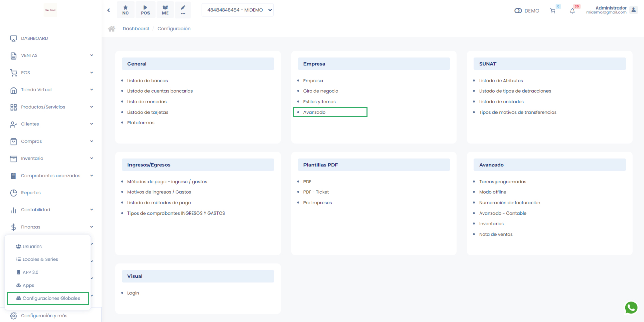Click the pencil edit shortcuts icon
The height and width of the screenshot is (322, 644).
183,10
